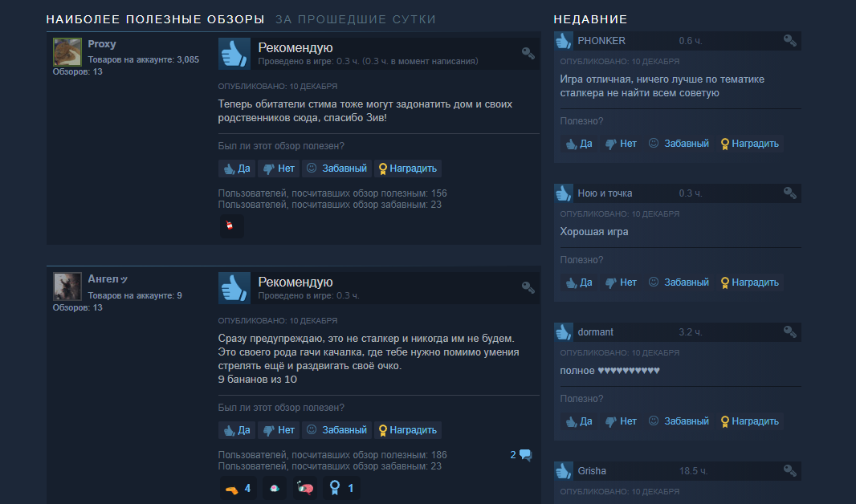Mark dormant's review as Забавный
Image resolution: width=856 pixels, height=504 pixels.
coord(679,421)
